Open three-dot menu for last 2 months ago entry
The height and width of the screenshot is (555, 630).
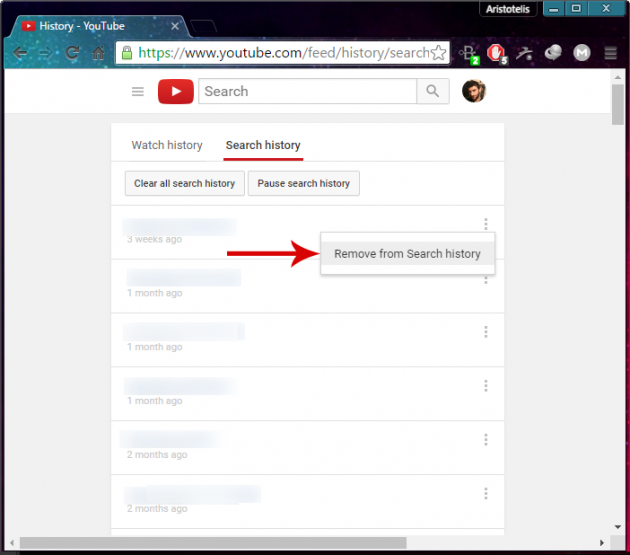coord(486,494)
